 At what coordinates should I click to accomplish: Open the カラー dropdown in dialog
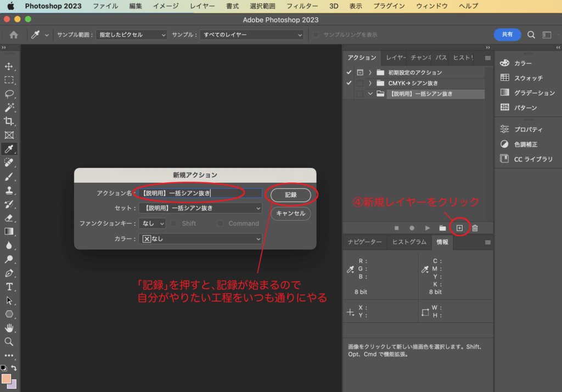[x=200, y=239]
